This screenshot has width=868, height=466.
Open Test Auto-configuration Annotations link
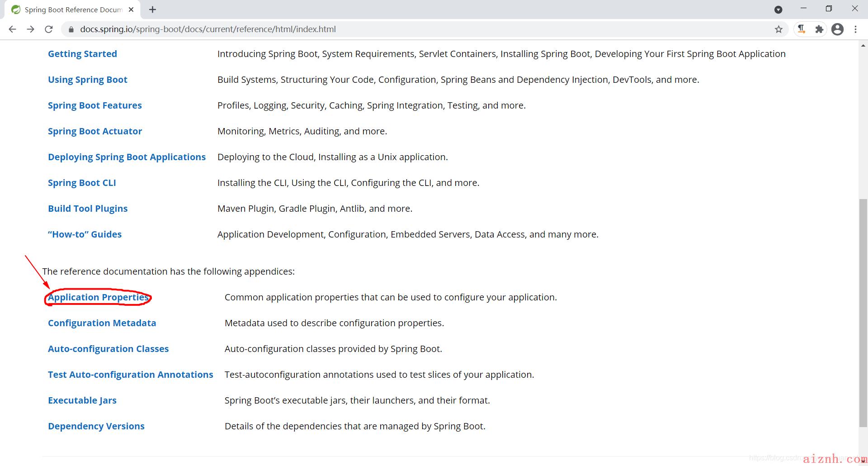click(130, 375)
